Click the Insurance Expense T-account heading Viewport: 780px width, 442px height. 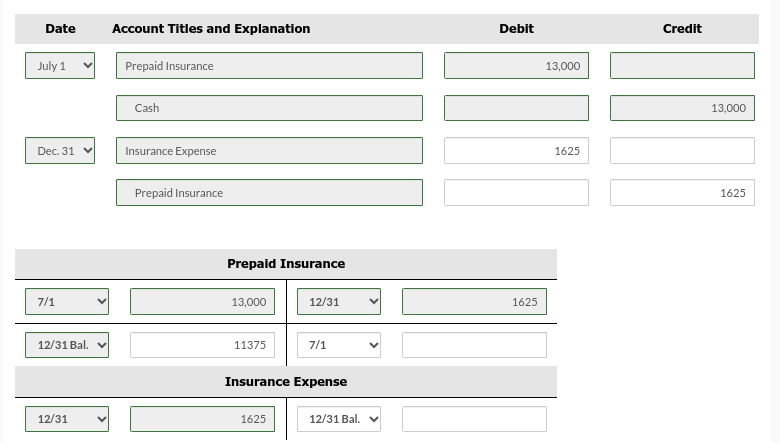coord(286,382)
